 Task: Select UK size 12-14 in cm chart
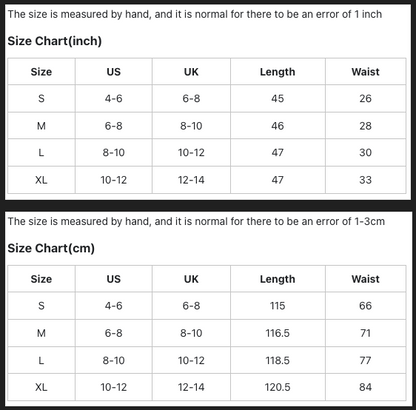pyautogui.click(x=191, y=387)
